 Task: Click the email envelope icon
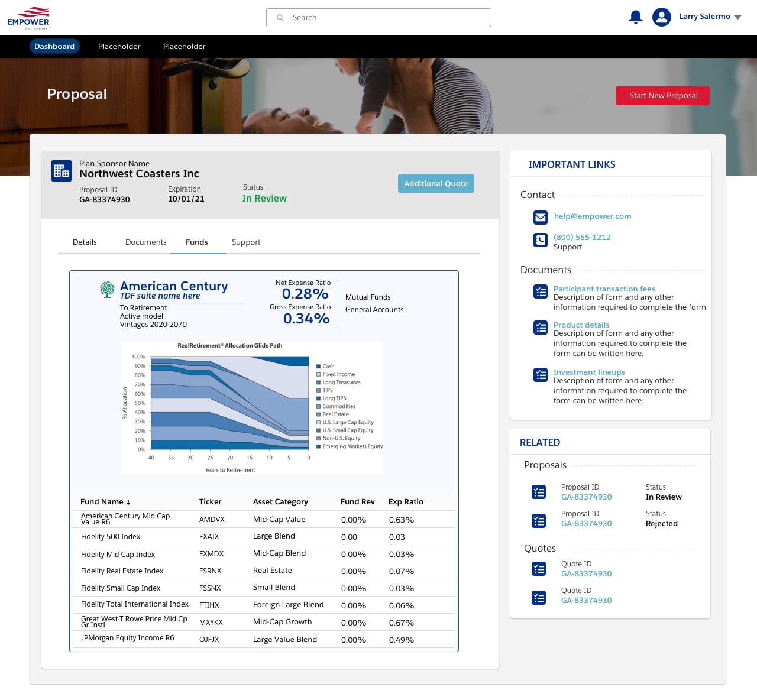click(x=541, y=218)
